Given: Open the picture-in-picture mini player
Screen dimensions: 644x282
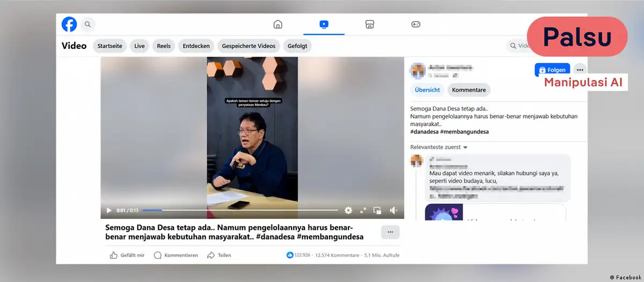Looking at the screenshot, I should 377,211.
